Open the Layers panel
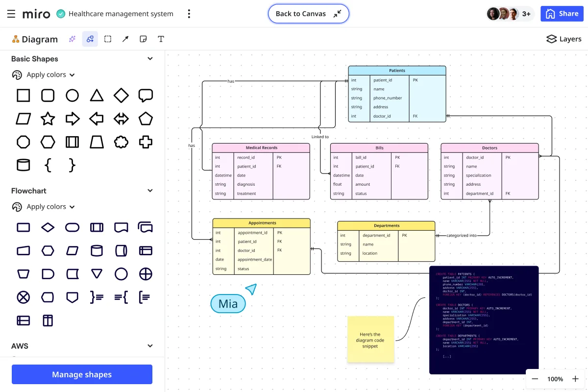Image resolution: width=588 pixels, height=392 pixels. [563, 39]
